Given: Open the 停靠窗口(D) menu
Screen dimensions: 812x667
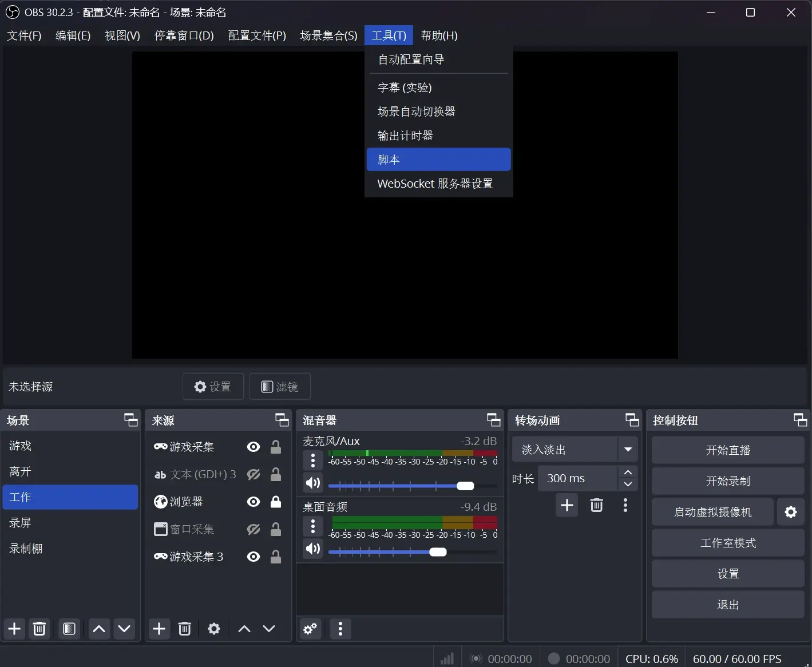Looking at the screenshot, I should 184,35.
